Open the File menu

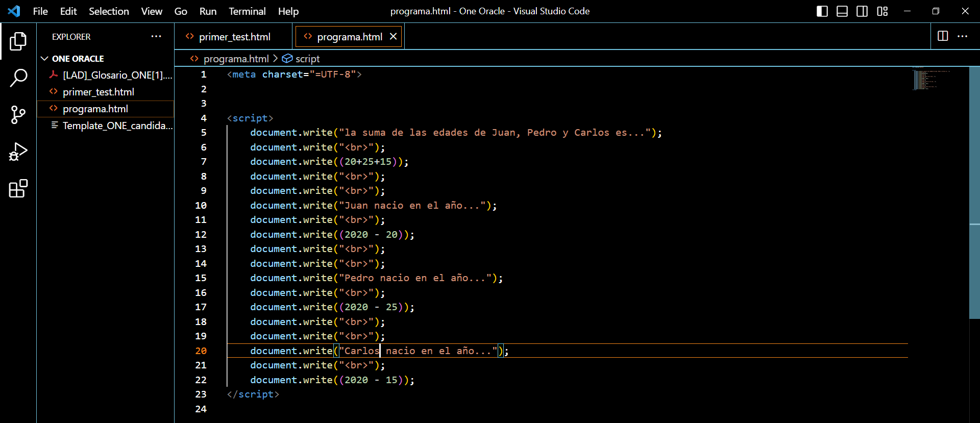pos(40,11)
